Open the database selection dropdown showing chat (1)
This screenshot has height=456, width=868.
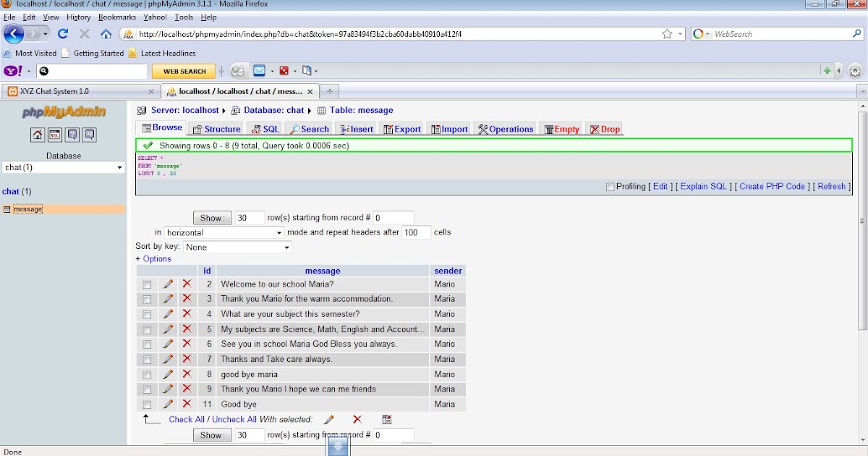tap(64, 167)
